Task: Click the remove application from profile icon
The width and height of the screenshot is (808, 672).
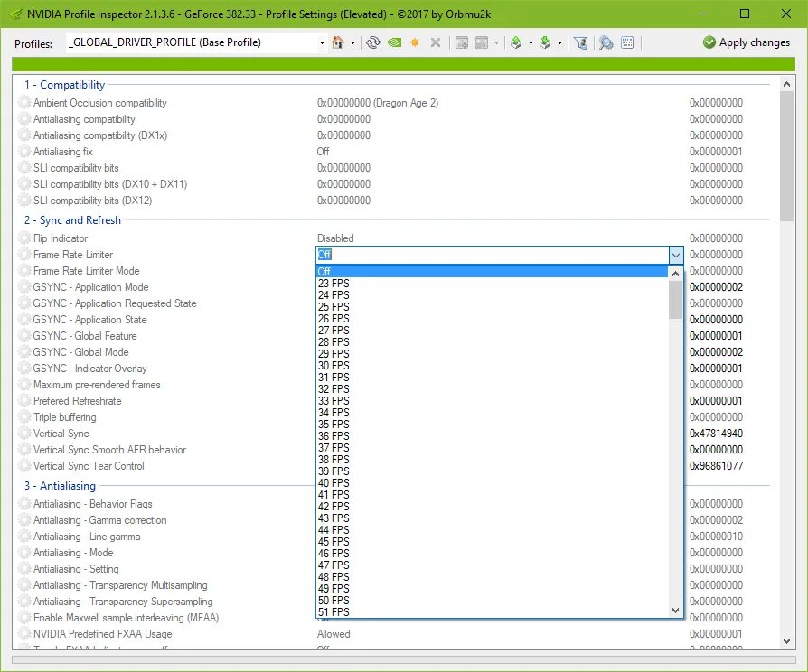Action: (x=482, y=42)
